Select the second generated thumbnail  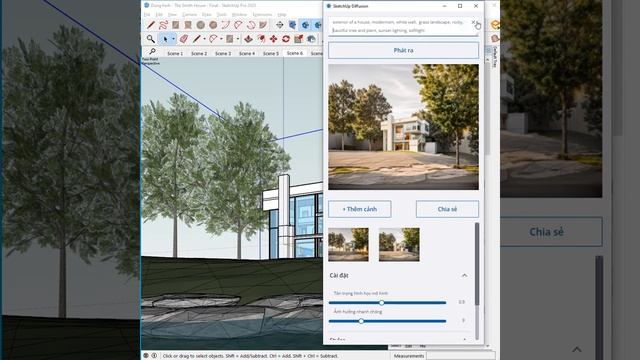coord(399,244)
